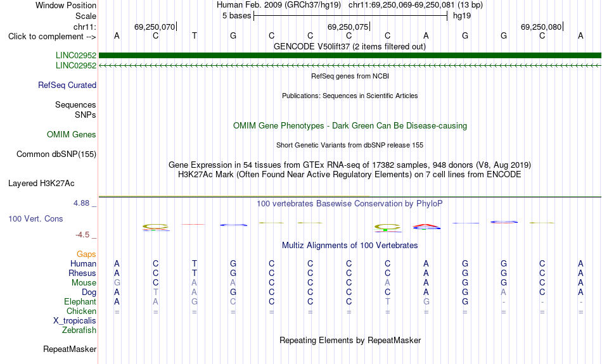Select the Rhesus species row label
Viewport: 602px width, 364px height.
tap(82, 273)
